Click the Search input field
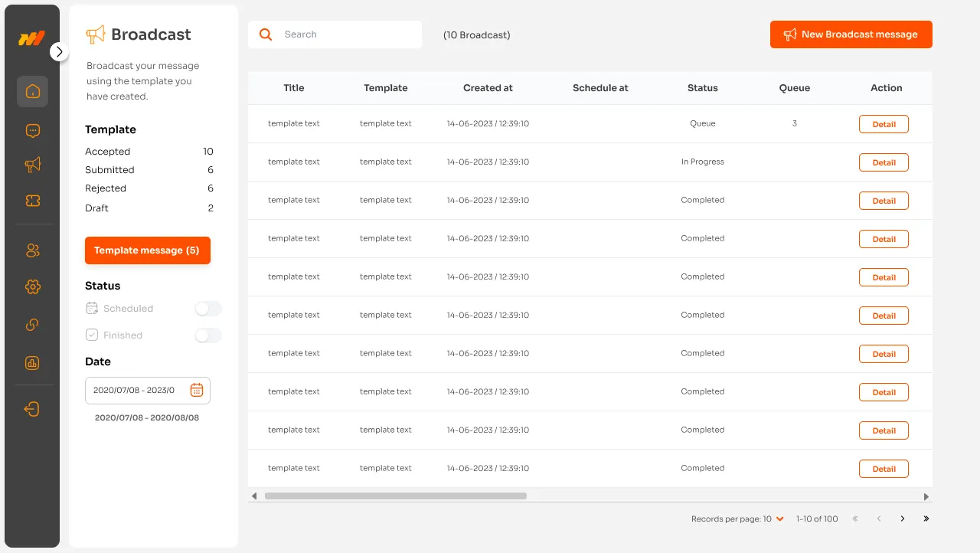This screenshot has height=553, width=980. coord(345,34)
